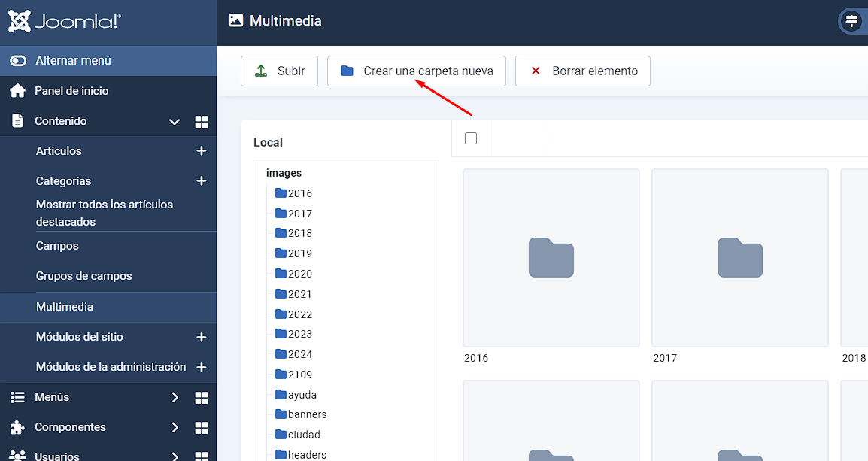
Task: Select the banners folder in tree
Action: (306, 414)
